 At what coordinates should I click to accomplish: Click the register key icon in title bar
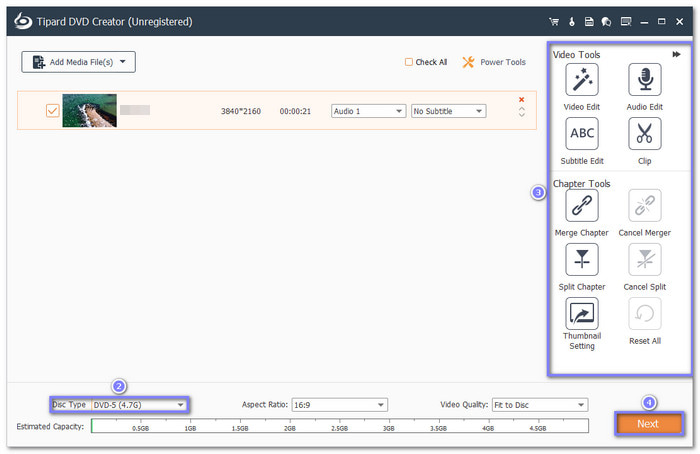572,21
